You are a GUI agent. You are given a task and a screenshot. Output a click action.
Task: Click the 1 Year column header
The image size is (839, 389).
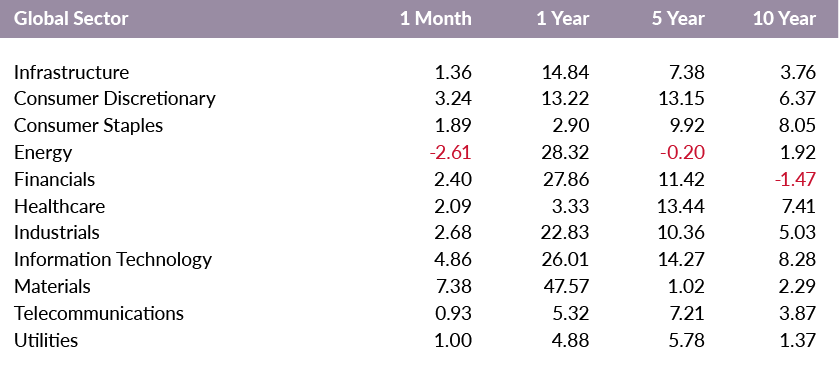point(562,19)
